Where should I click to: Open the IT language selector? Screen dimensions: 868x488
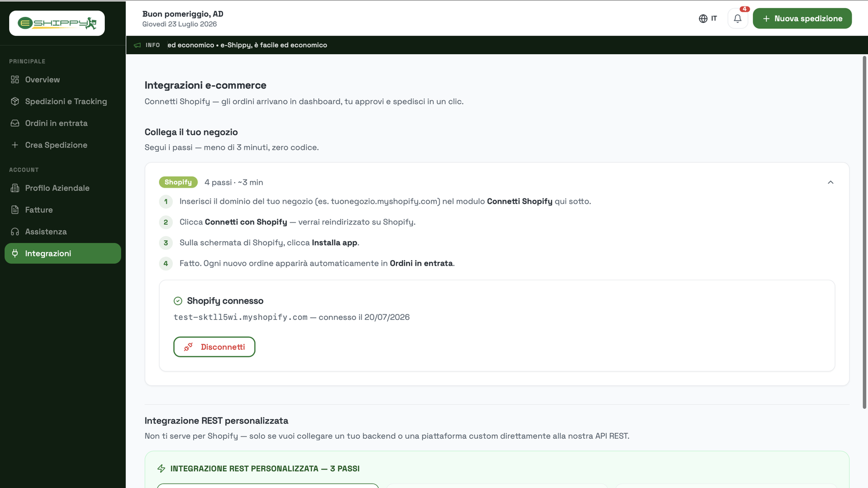[708, 18]
